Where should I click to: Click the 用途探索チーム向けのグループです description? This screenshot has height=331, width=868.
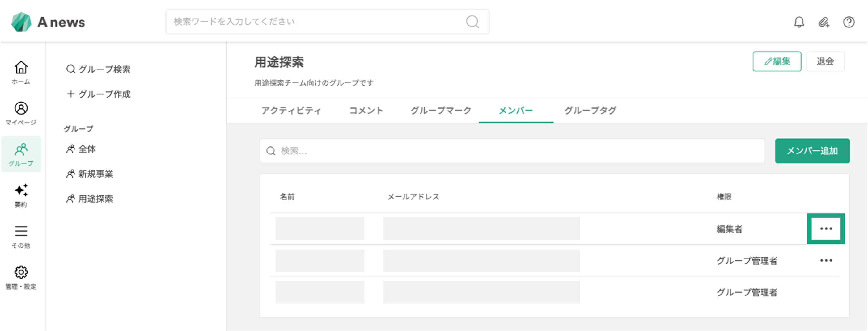(314, 83)
